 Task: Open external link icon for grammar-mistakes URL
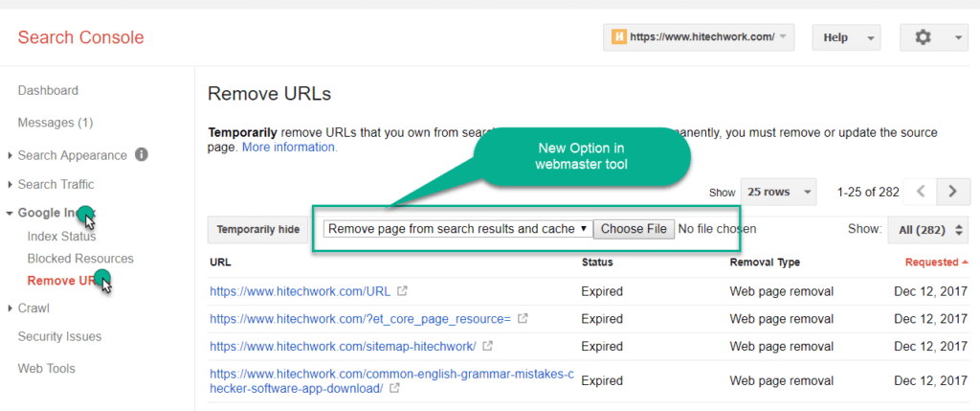pyautogui.click(x=394, y=388)
